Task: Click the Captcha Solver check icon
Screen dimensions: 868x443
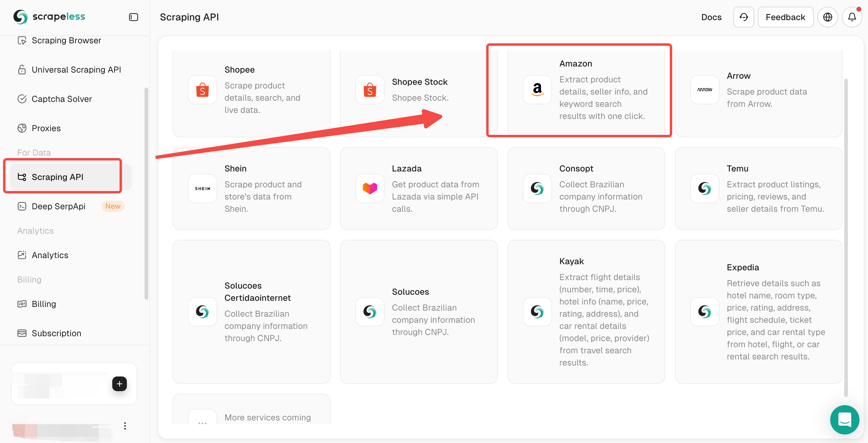Action: click(x=22, y=99)
